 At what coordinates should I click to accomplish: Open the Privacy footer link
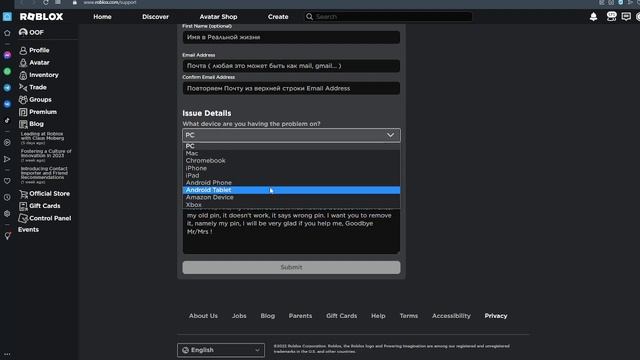[x=496, y=316]
